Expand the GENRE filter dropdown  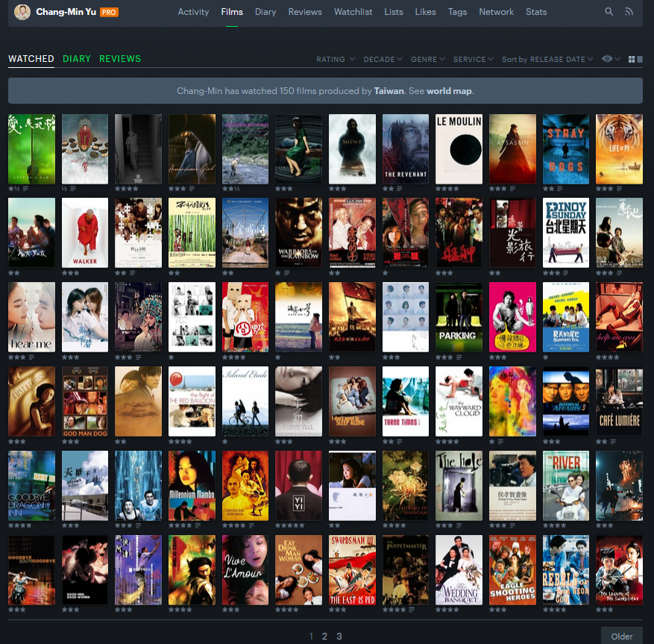click(x=428, y=59)
